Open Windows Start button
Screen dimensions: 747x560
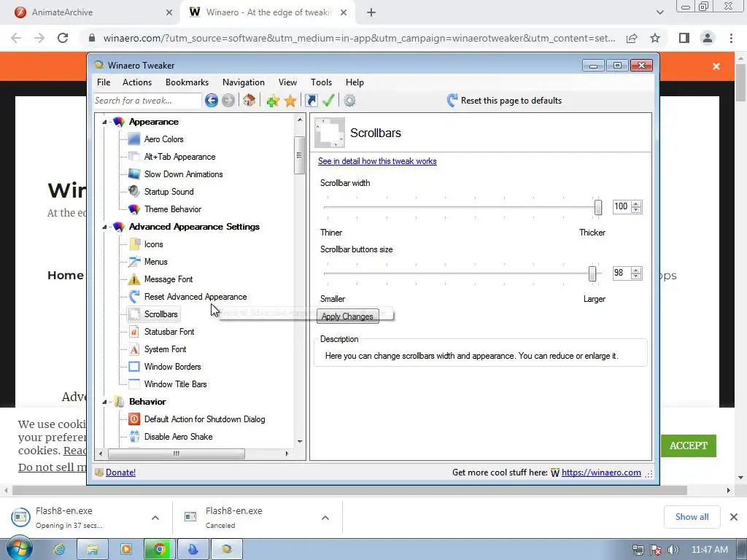(x=19, y=548)
